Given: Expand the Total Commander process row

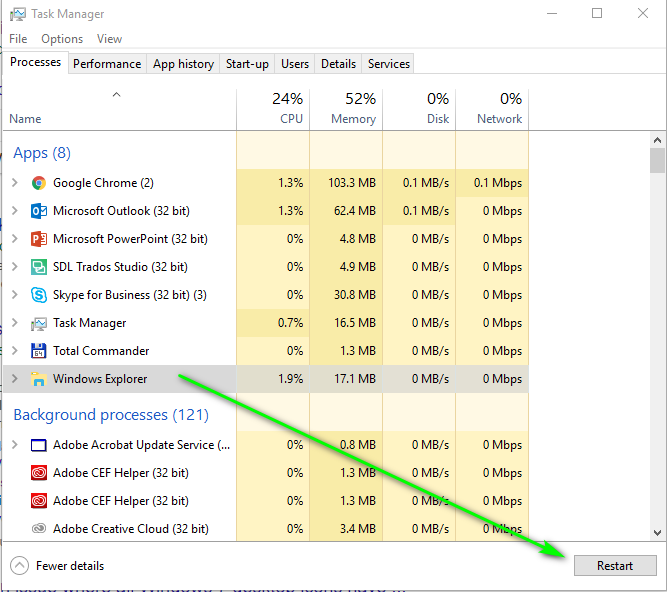Looking at the screenshot, I should tap(15, 351).
